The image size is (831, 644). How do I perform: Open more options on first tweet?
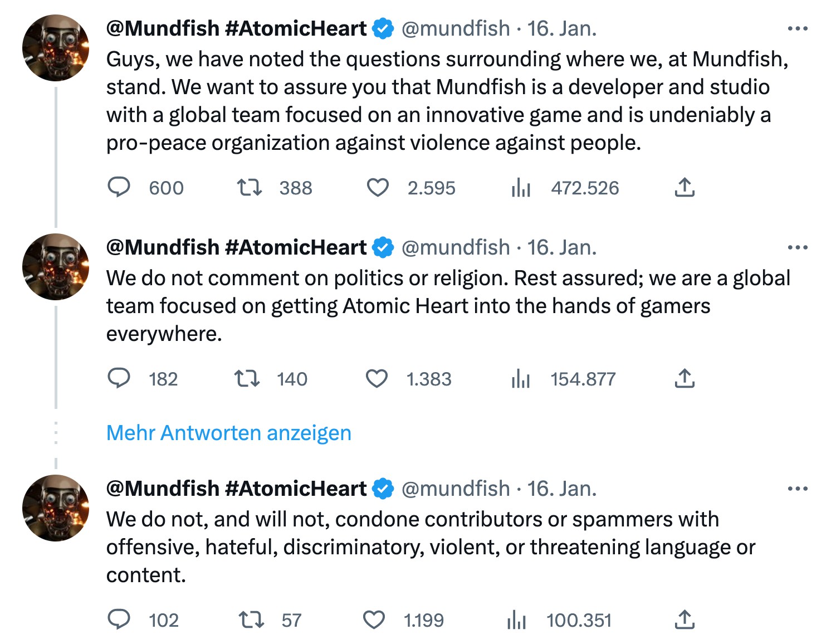tap(798, 28)
